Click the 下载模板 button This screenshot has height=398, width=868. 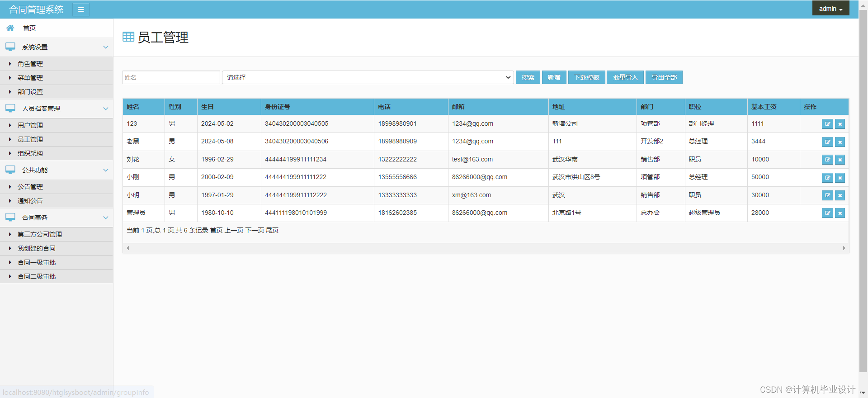(x=587, y=77)
